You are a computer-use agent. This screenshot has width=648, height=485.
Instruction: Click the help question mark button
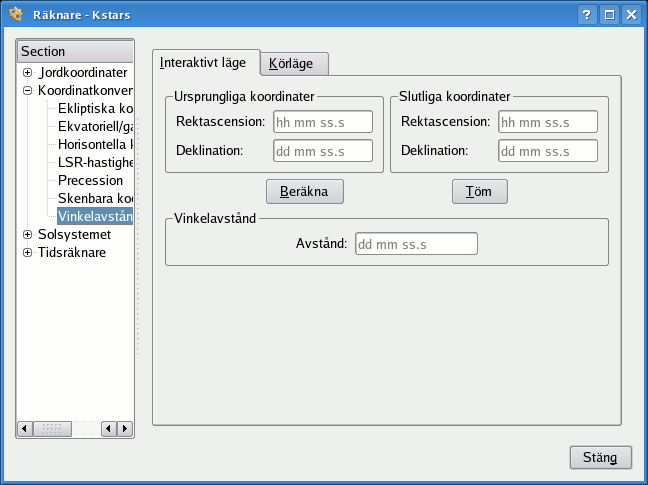pyautogui.click(x=587, y=15)
